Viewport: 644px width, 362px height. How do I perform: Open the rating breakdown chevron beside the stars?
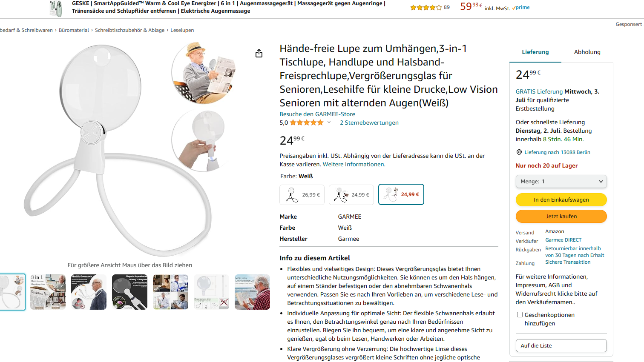click(329, 123)
